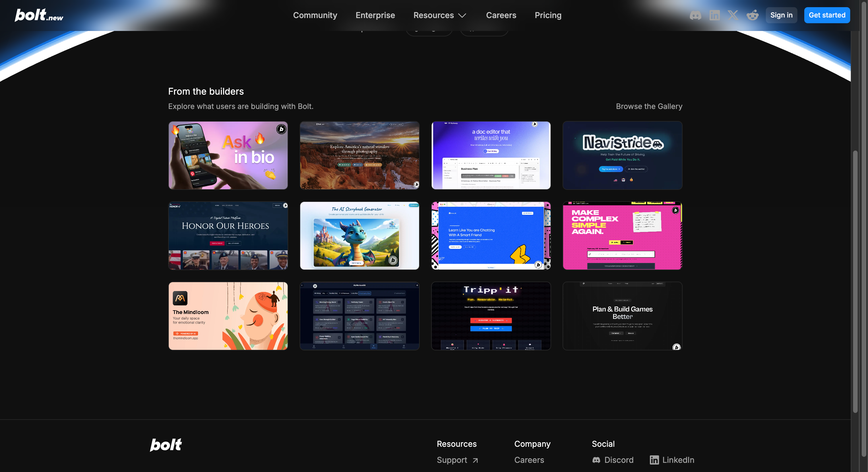Open the Reddit icon in the header
The image size is (868, 472).
752,15
